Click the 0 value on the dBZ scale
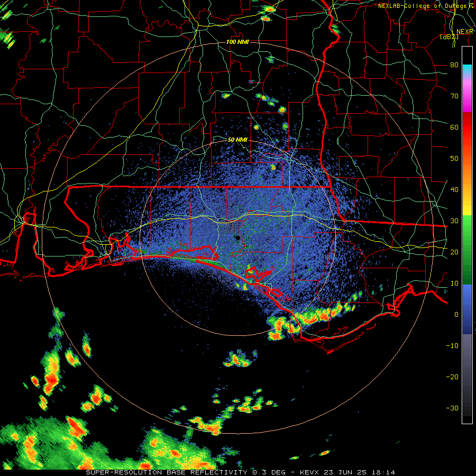This screenshot has height=476, width=476. (x=456, y=315)
